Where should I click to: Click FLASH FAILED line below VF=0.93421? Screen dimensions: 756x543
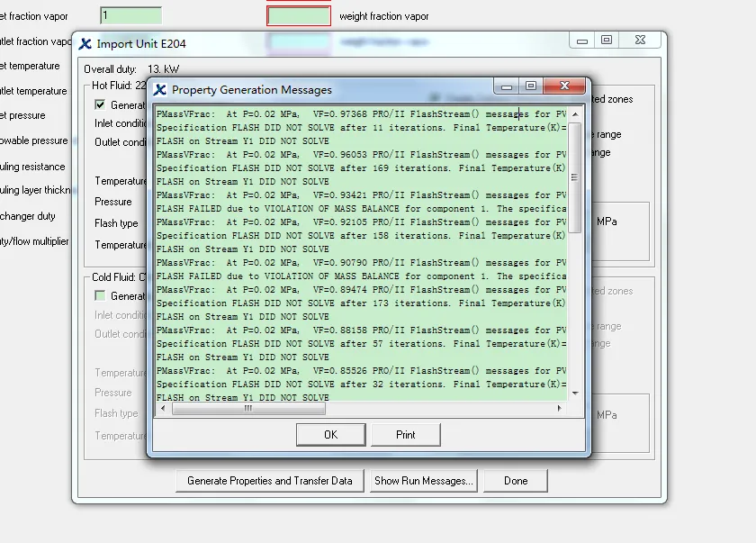coord(361,209)
